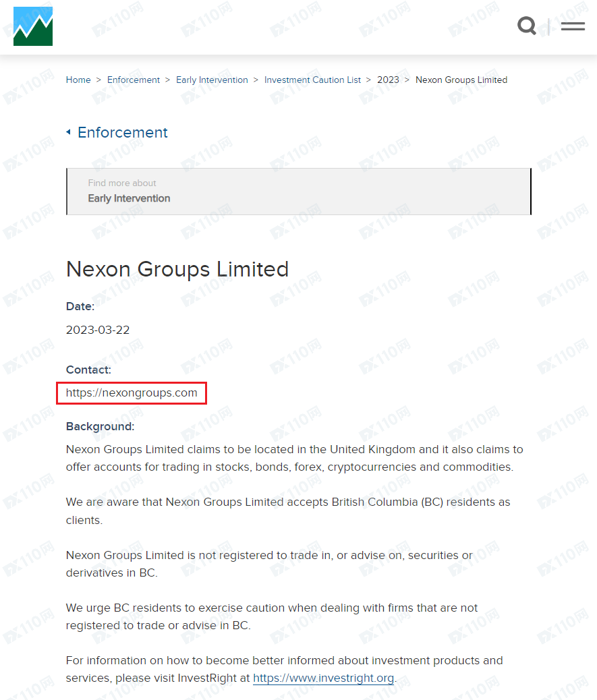Click the Nexon Groups Limited page title
The image size is (597, 700).
(x=177, y=269)
